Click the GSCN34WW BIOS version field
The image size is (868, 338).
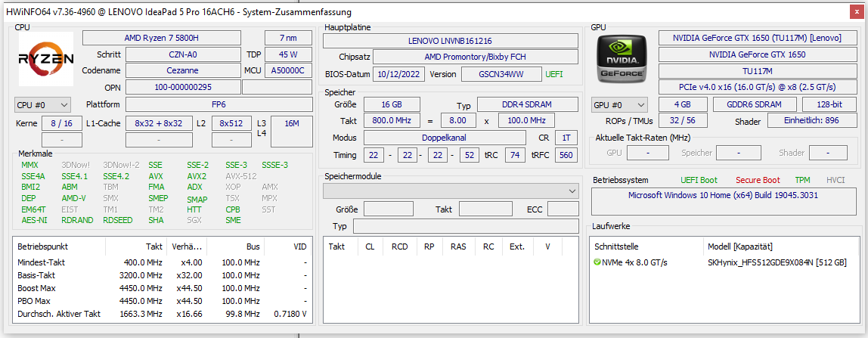501,74
